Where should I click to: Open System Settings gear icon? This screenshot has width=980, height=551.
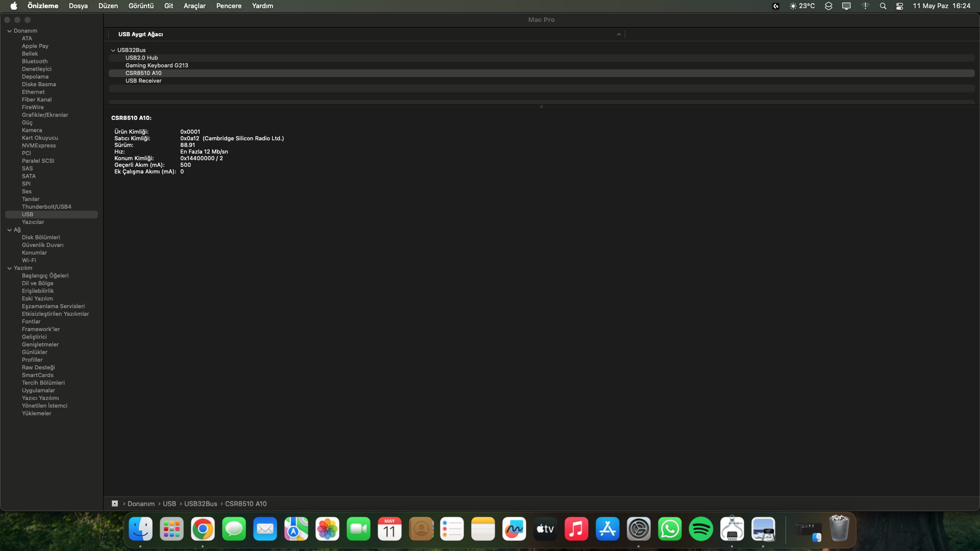pos(638,529)
